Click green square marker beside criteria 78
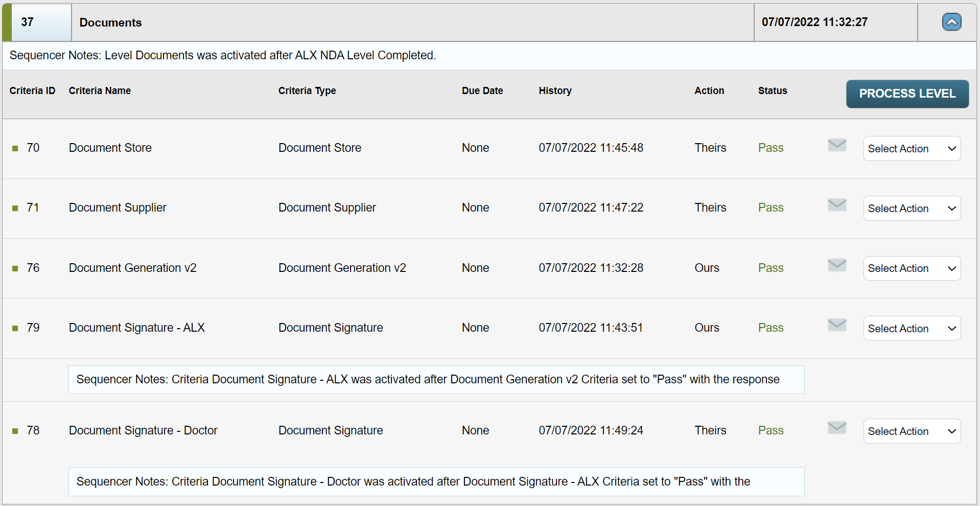Viewport: 980px width, 506px height. (15, 431)
